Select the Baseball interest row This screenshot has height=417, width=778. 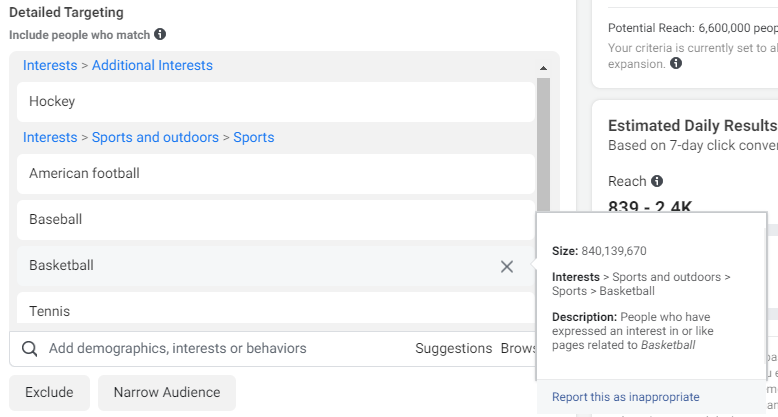pyautogui.click(x=275, y=219)
